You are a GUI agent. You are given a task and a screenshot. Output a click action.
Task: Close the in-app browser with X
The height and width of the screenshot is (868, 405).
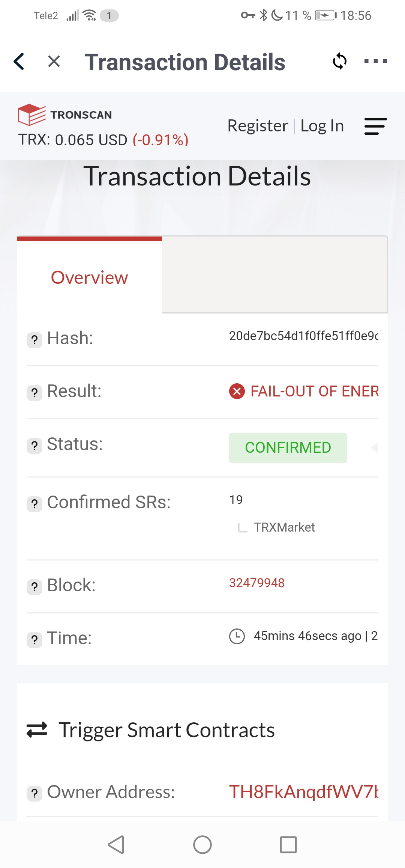click(x=54, y=61)
